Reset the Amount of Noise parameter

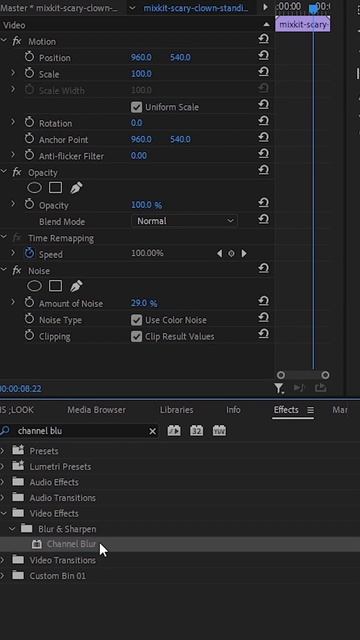click(x=264, y=301)
